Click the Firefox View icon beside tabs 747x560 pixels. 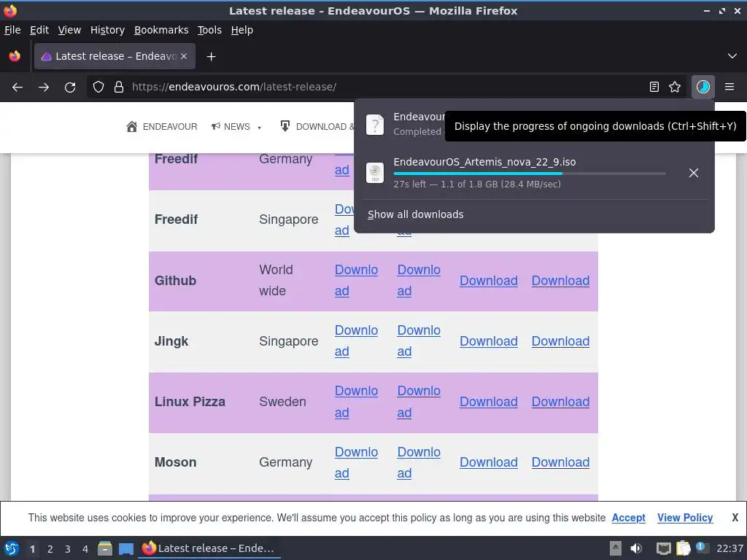pyautogui.click(x=15, y=56)
